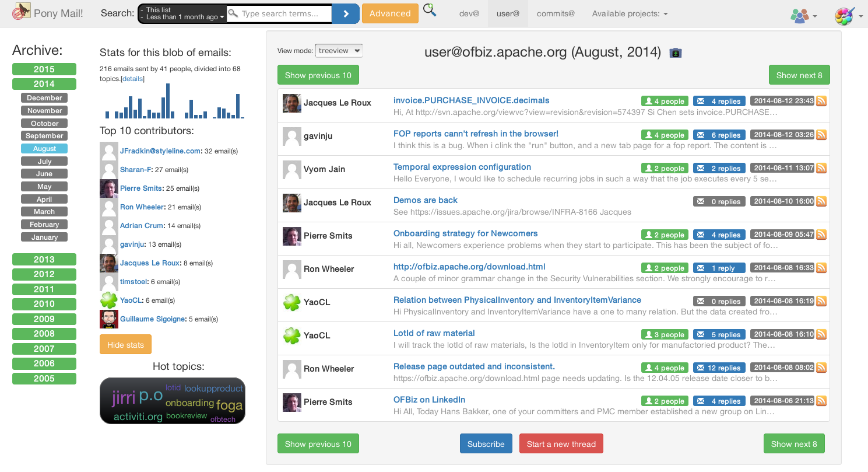The width and height of the screenshot is (868, 472).
Task: Click the foga word in hot topics
Action: click(x=229, y=405)
